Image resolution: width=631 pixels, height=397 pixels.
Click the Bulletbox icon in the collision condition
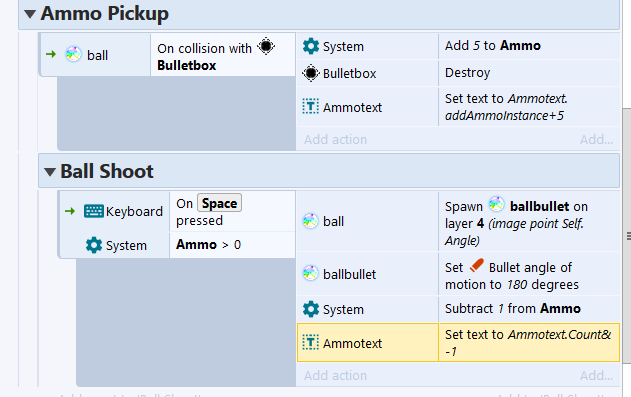pos(266,46)
